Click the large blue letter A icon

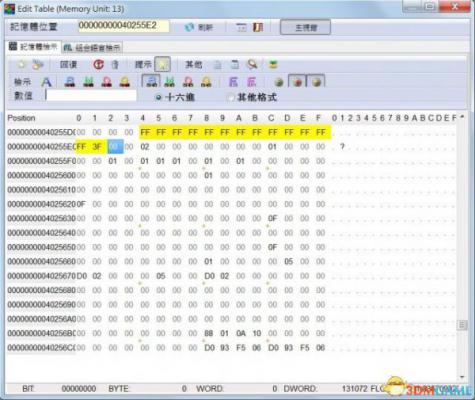pos(46,82)
